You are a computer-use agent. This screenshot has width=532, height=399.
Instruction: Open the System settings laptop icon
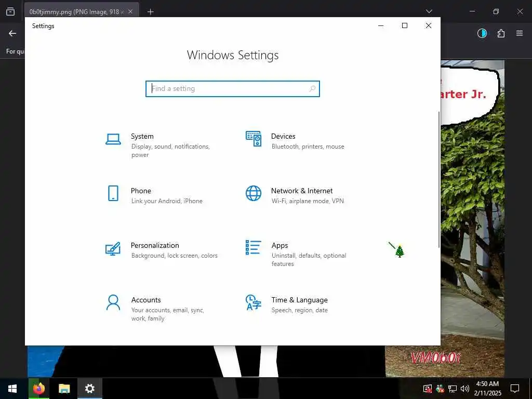[x=113, y=139]
